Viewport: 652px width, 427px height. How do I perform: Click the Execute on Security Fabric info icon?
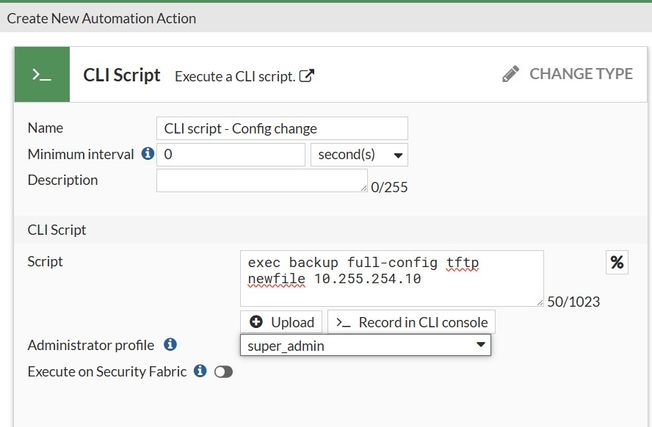(x=200, y=371)
